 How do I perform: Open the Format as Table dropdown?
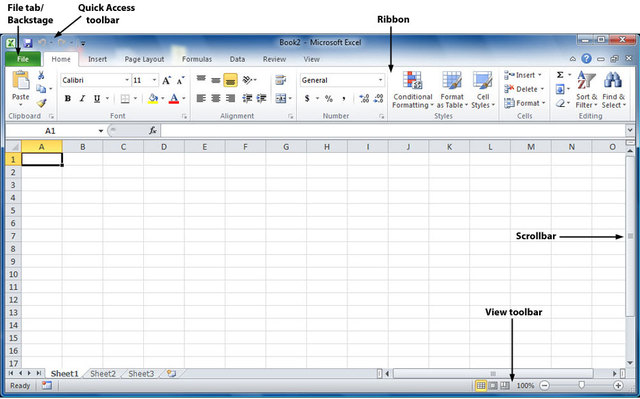click(x=452, y=90)
